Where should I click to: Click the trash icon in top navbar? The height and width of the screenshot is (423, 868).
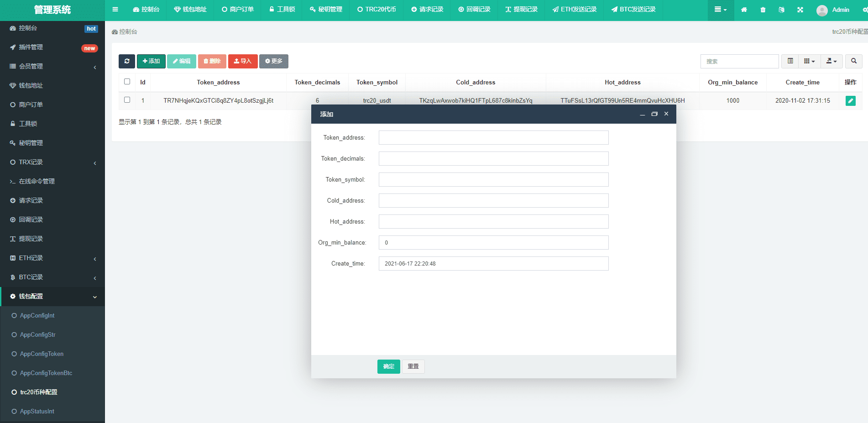click(763, 10)
